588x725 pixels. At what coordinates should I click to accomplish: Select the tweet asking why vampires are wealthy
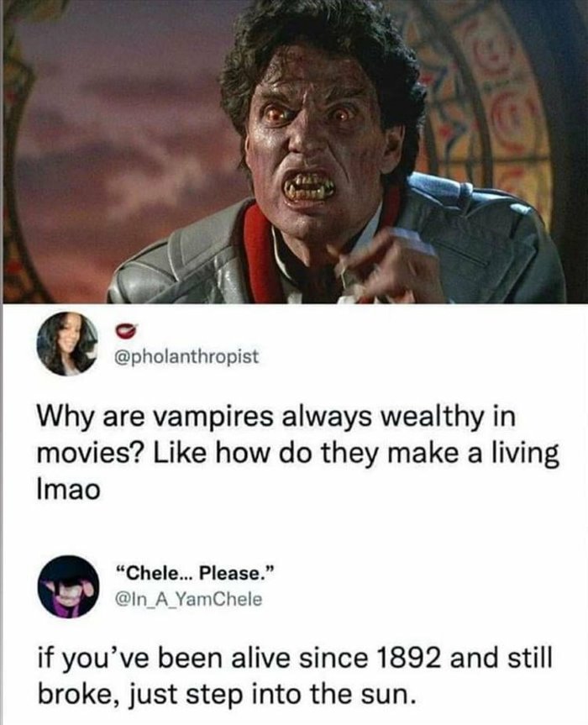click(298, 453)
